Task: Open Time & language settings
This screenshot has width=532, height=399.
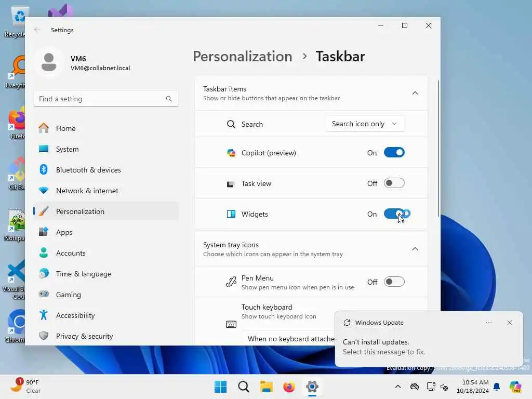Action: click(106, 274)
